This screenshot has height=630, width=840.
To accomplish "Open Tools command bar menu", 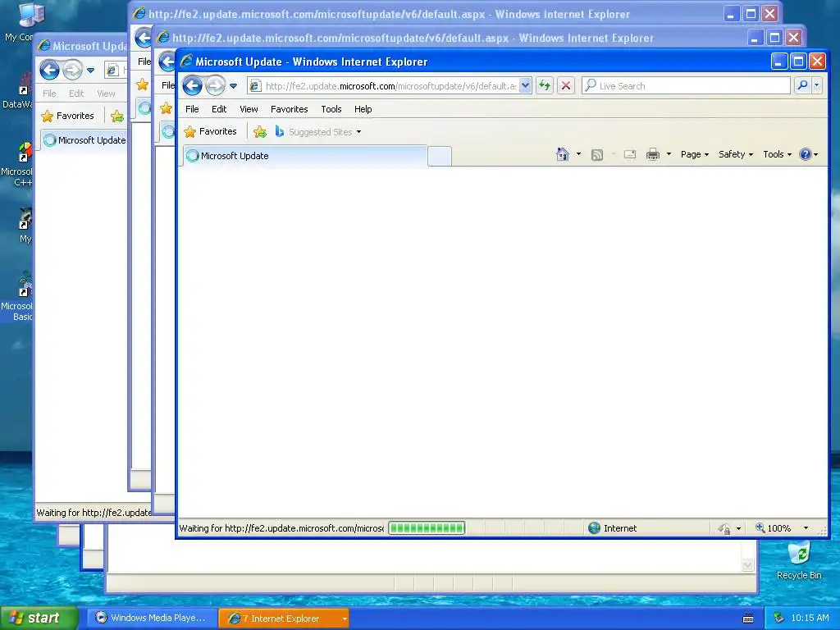I will coord(777,154).
